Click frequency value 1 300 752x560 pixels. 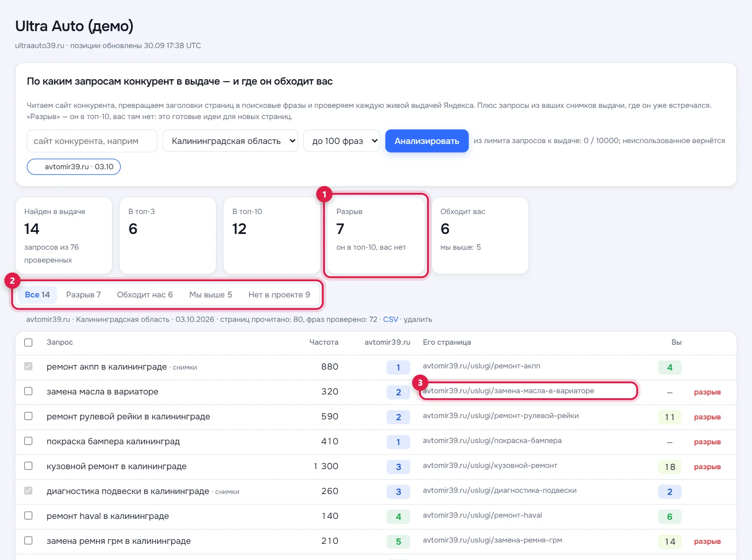tap(326, 466)
